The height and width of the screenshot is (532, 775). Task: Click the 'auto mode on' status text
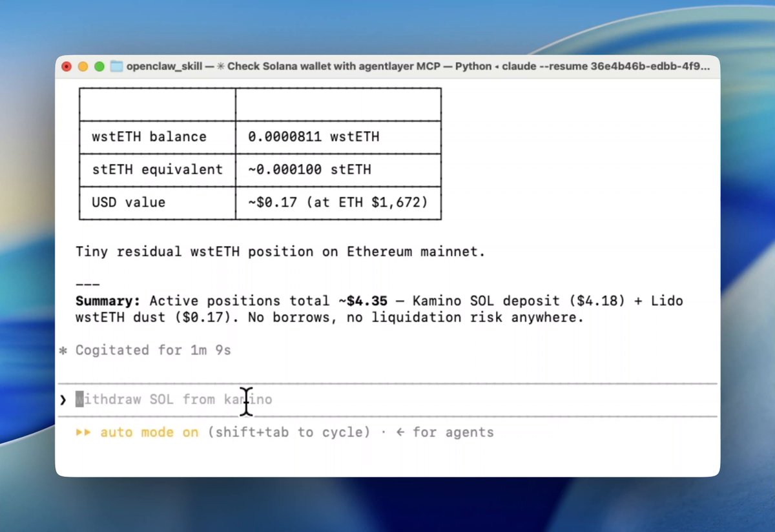(x=149, y=432)
